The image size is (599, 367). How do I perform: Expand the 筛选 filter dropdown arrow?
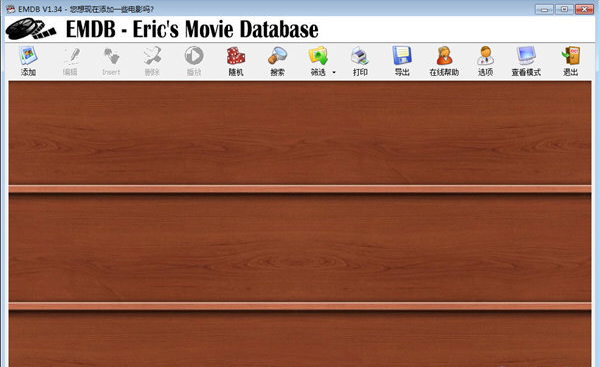334,72
